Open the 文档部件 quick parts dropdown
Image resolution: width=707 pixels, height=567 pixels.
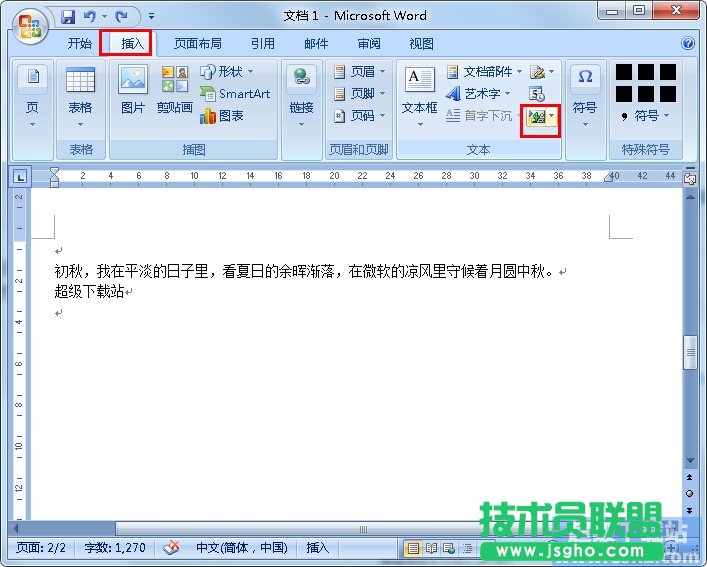(x=484, y=71)
